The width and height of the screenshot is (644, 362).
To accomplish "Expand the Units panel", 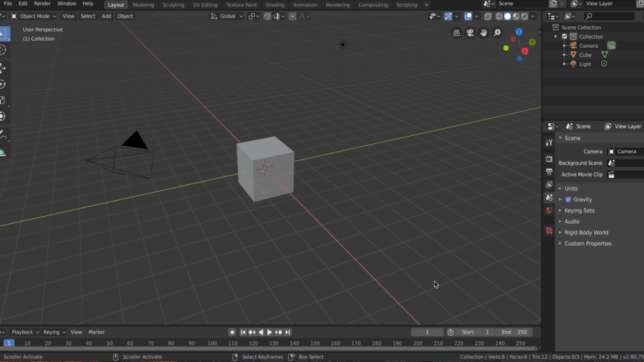I will pyautogui.click(x=570, y=189).
